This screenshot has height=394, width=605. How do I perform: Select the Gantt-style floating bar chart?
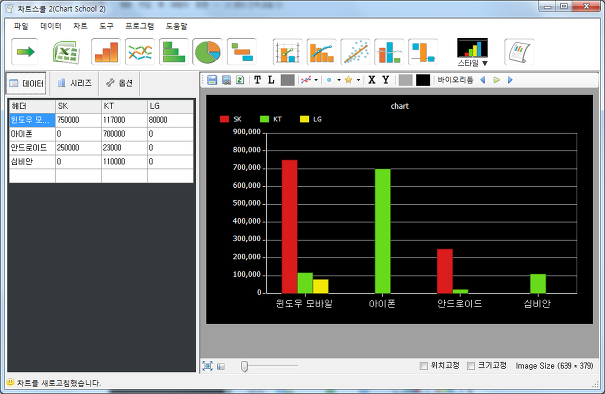tap(242, 52)
